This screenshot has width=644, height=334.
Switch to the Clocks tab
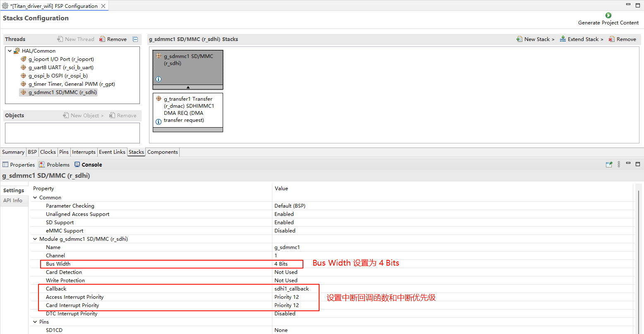48,152
